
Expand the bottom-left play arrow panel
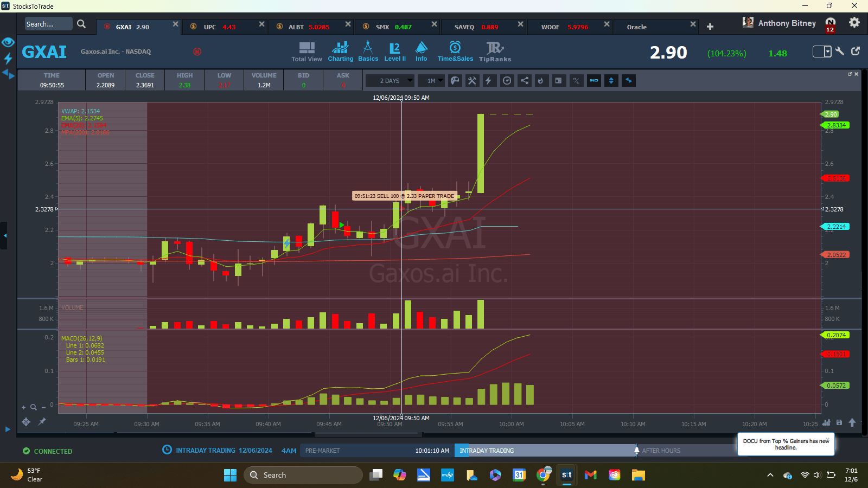point(8,429)
